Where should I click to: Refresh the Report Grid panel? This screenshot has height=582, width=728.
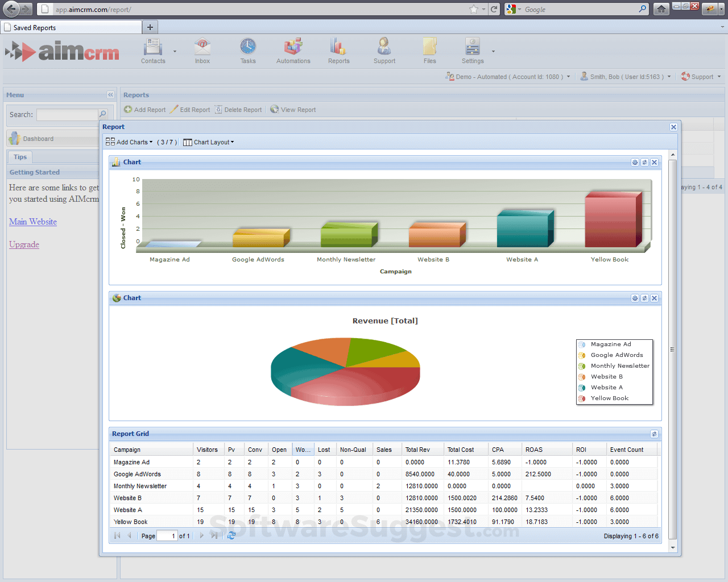coord(654,434)
